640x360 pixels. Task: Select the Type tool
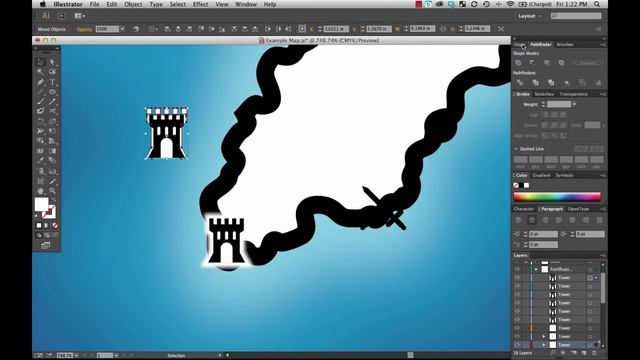pyautogui.click(x=53, y=82)
